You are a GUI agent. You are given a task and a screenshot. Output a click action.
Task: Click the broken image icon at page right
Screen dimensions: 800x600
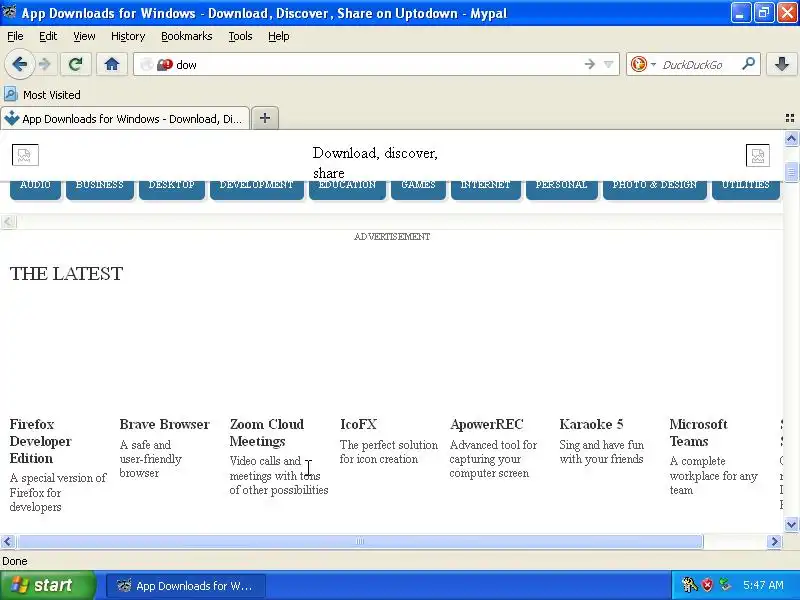tap(758, 155)
